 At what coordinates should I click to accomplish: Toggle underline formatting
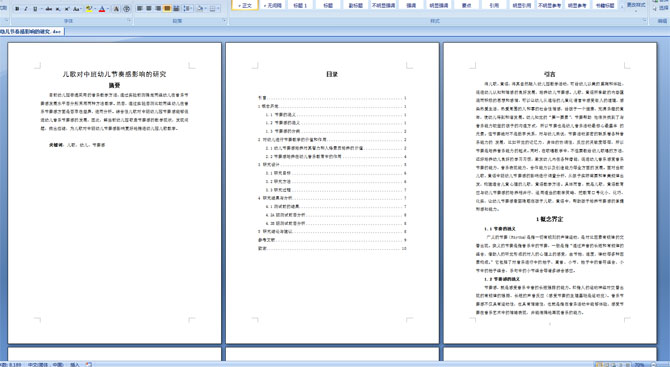click(x=35, y=9)
